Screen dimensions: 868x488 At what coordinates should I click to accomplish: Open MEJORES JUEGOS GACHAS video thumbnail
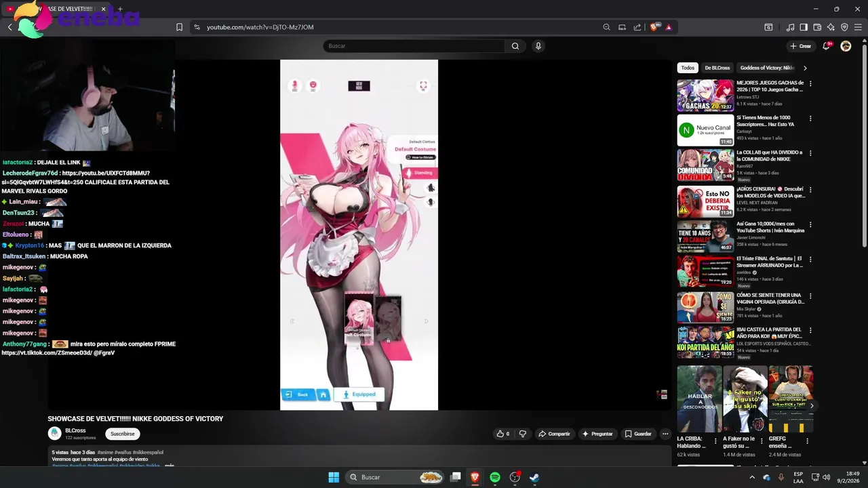click(705, 96)
